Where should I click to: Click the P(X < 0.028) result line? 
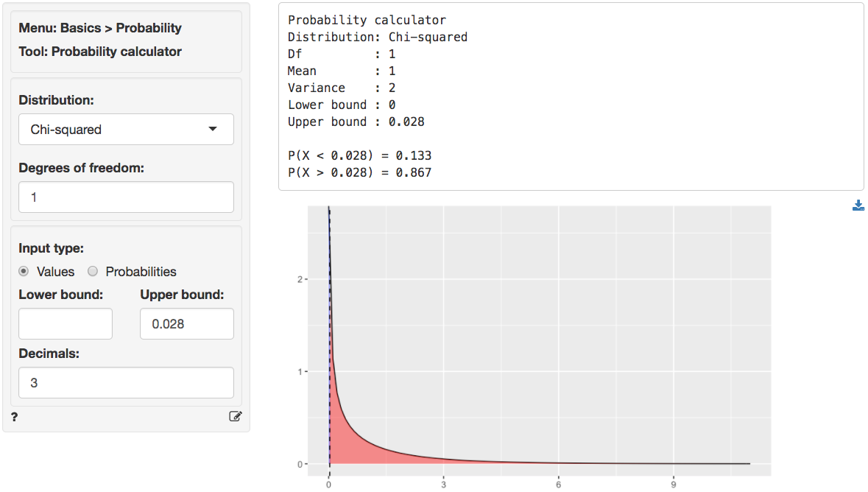coord(359,156)
